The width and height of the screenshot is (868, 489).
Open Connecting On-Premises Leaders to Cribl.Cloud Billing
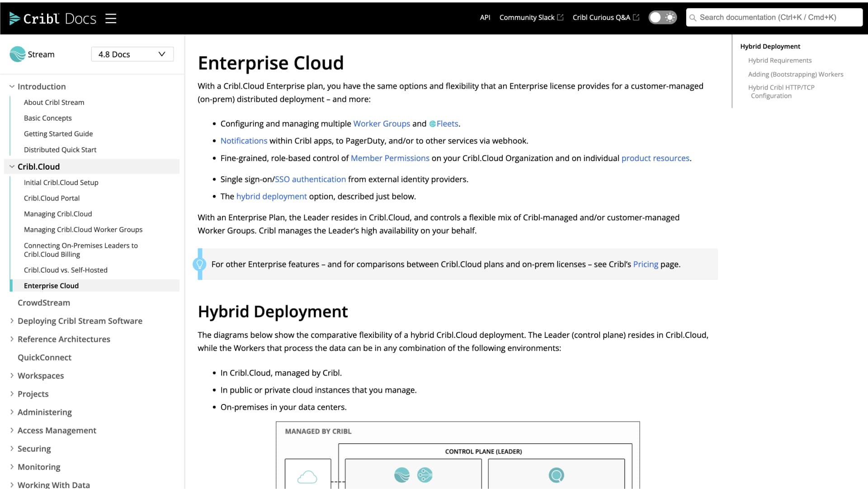click(80, 250)
